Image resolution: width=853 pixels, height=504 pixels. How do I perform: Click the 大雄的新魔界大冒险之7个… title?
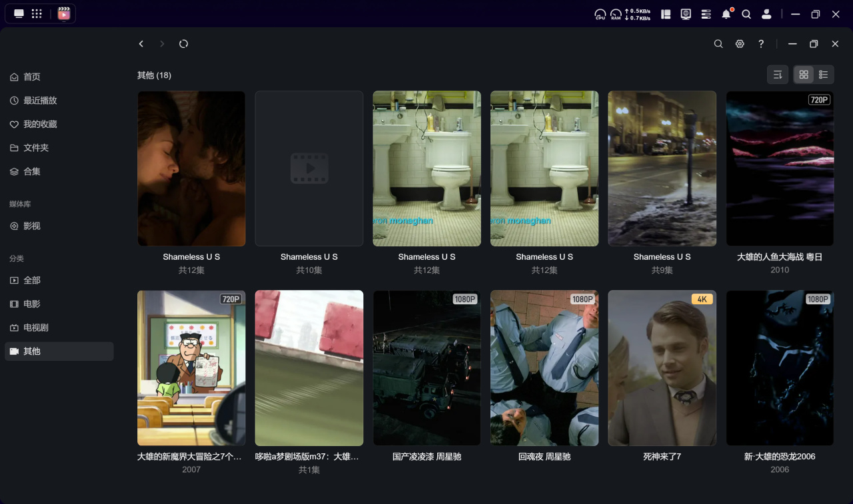point(190,457)
